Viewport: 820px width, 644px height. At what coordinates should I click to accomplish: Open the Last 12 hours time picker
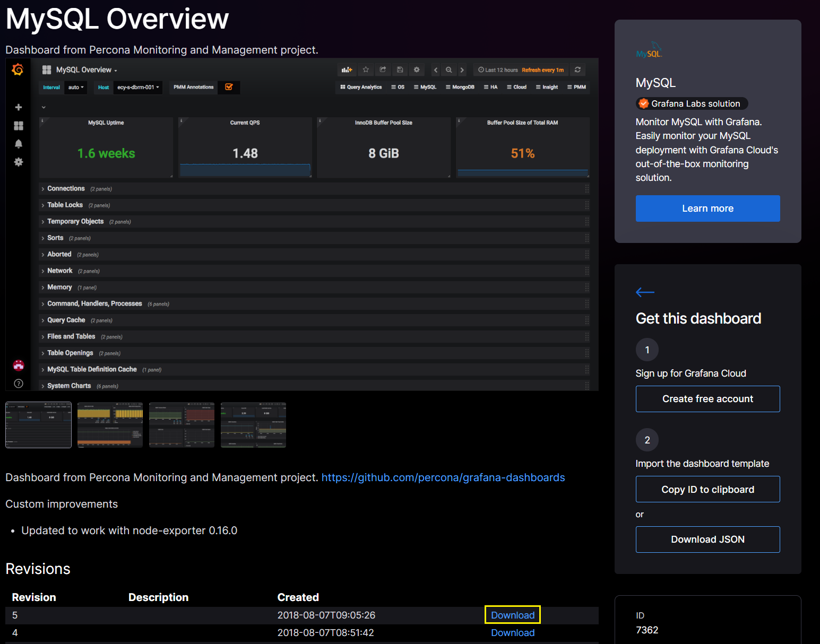[x=521, y=70]
